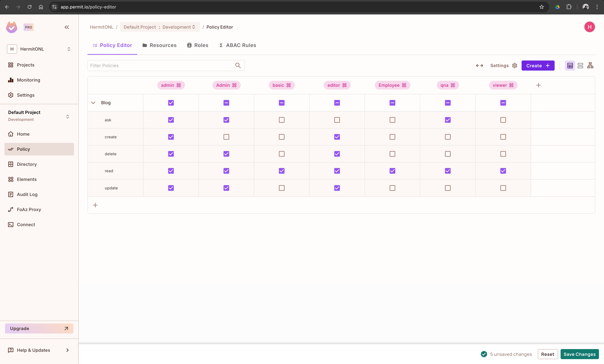Image resolution: width=604 pixels, height=364 pixels.
Task: Uncheck read permission for Employee
Action: [392, 171]
